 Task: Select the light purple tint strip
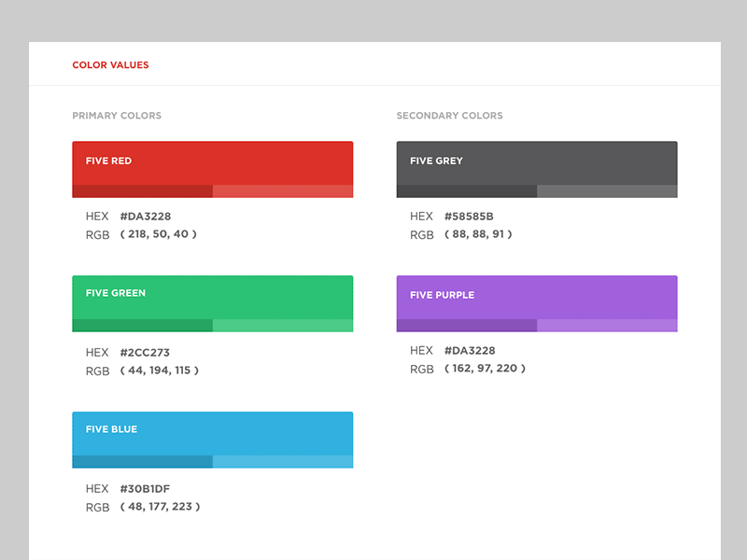(x=608, y=325)
